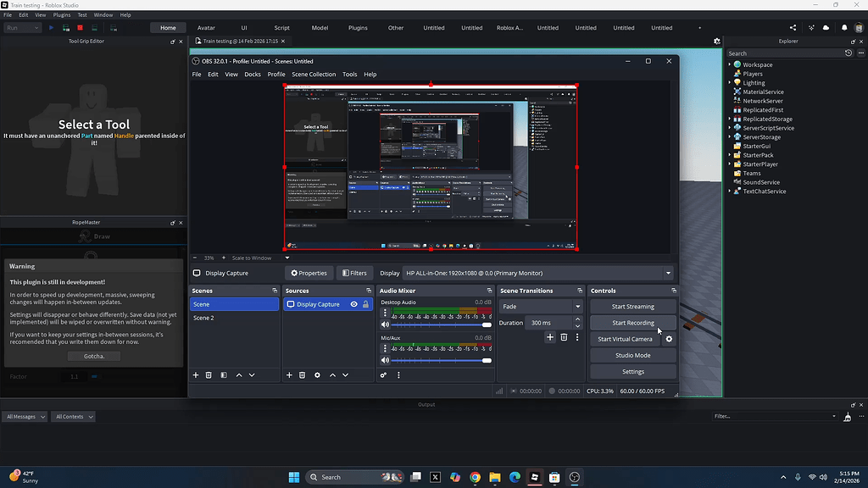
Task: Open source properties gear in Sources dock
Action: pos(317,375)
